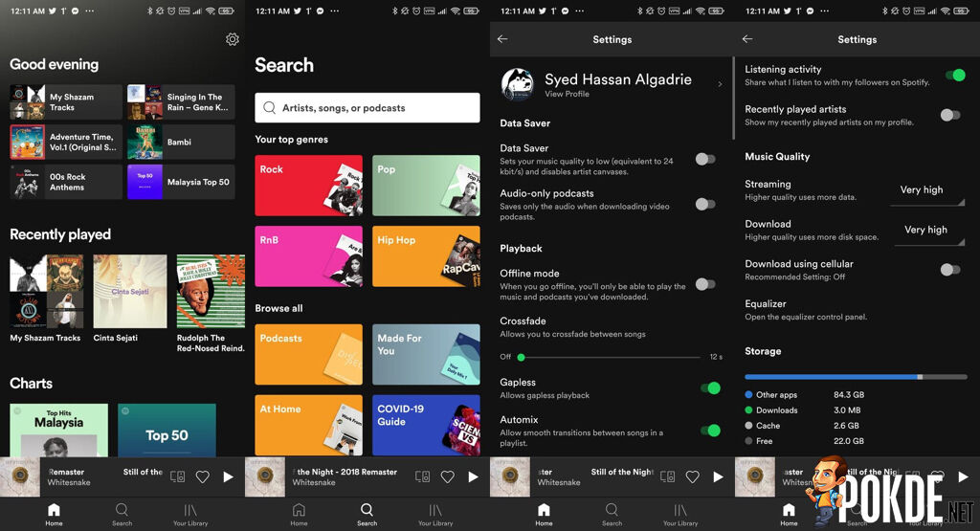
Task: Tap play button in Home screen player bar
Action: (228, 476)
